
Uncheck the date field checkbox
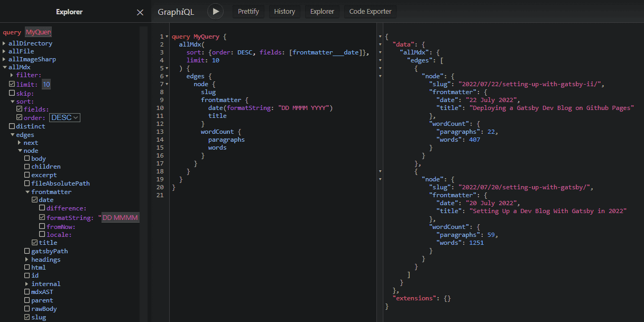point(34,200)
